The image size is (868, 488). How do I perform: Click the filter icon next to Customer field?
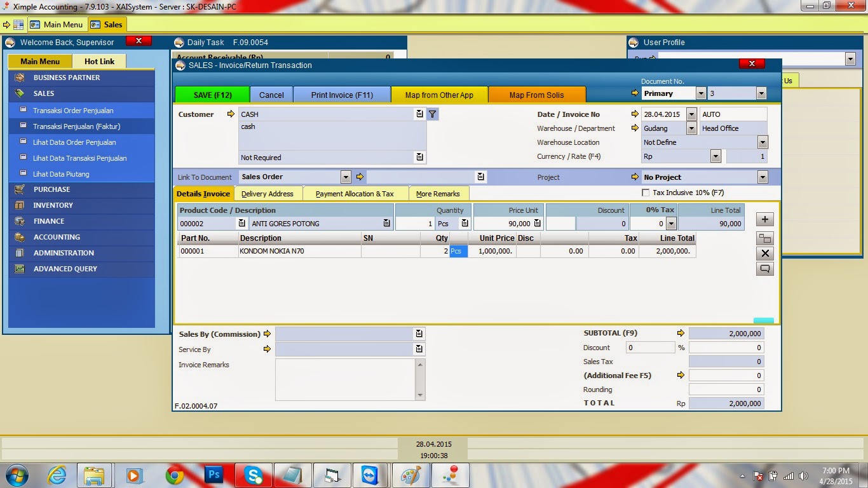tap(431, 114)
